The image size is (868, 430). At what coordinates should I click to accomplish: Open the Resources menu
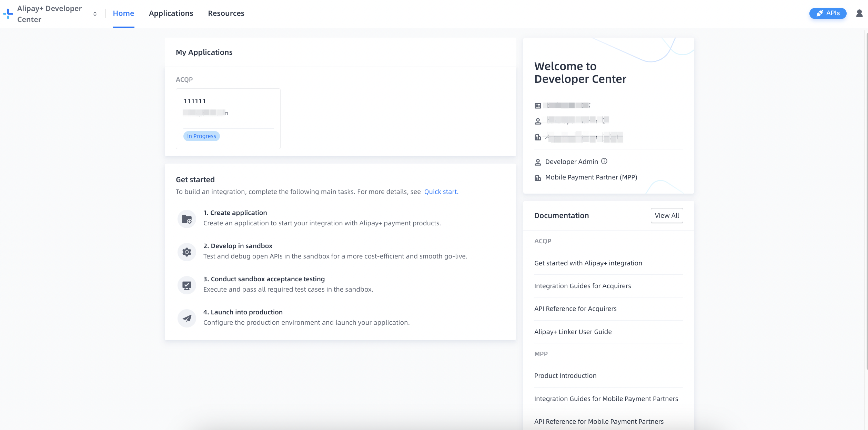pos(226,13)
